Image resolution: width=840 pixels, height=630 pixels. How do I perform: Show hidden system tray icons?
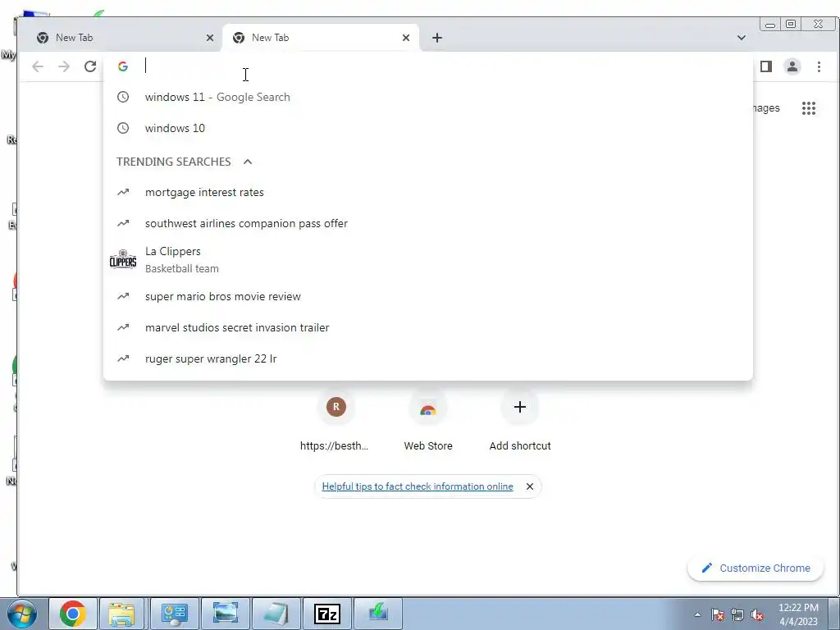697,614
